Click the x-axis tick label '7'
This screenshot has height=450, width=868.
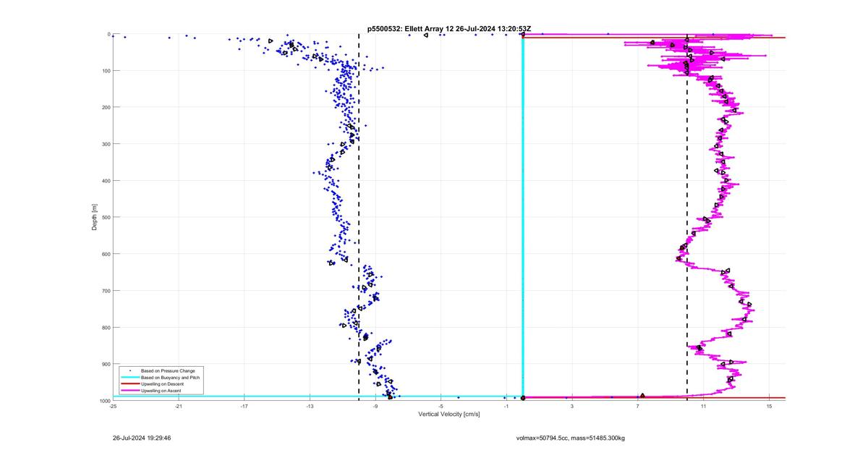click(638, 406)
